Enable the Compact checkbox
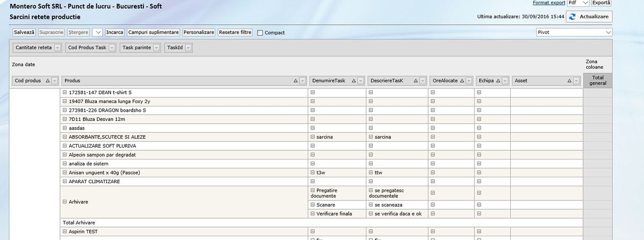Screen dimensions: 644x240 click(260, 33)
